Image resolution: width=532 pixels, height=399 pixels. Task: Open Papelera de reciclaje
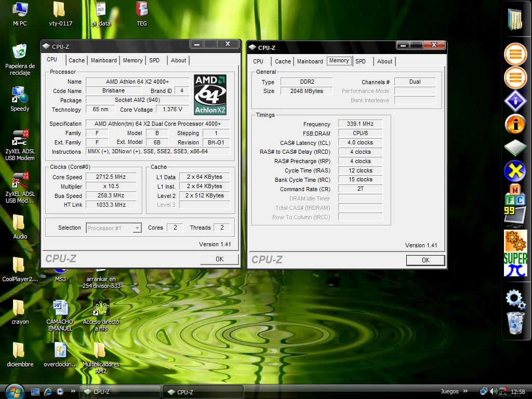20,60
